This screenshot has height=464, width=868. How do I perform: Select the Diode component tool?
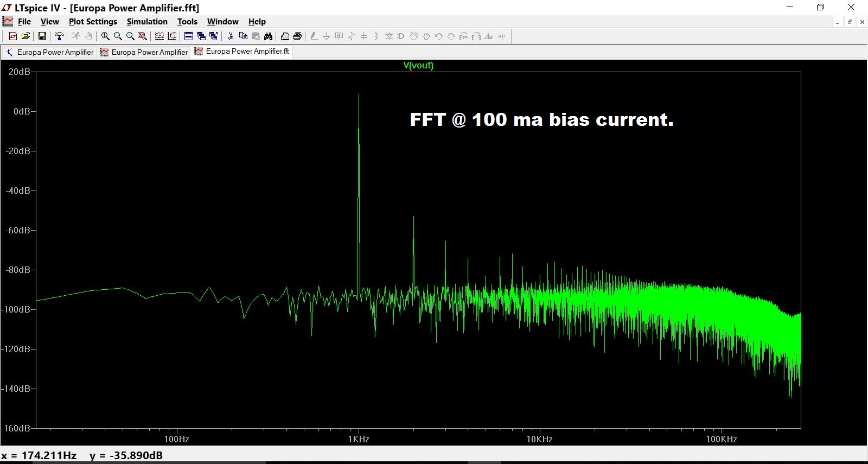click(x=389, y=36)
